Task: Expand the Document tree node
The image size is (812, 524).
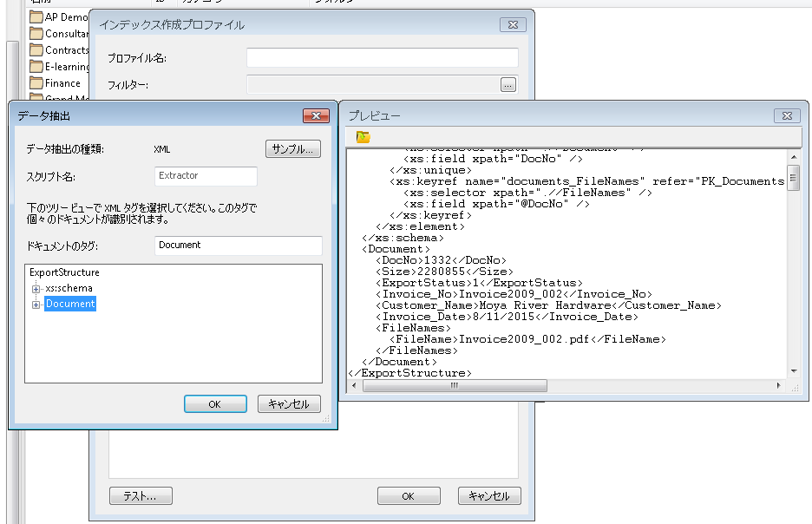Action: pyautogui.click(x=36, y=305)
